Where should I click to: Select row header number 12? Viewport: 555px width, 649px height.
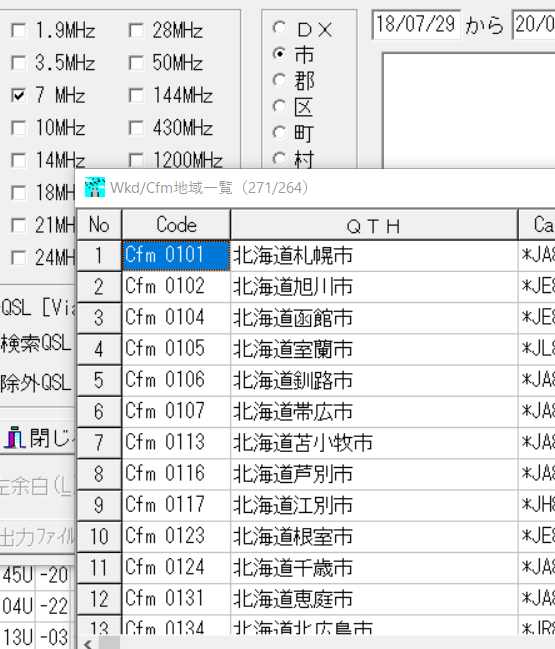click(99, 599)
